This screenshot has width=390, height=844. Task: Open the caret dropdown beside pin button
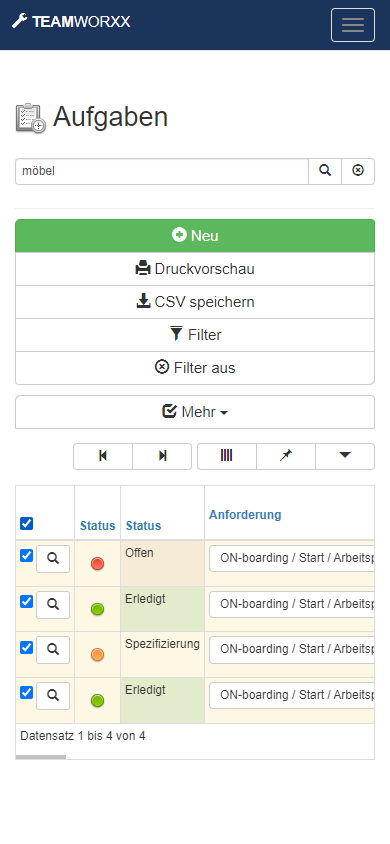click(345, 456)
